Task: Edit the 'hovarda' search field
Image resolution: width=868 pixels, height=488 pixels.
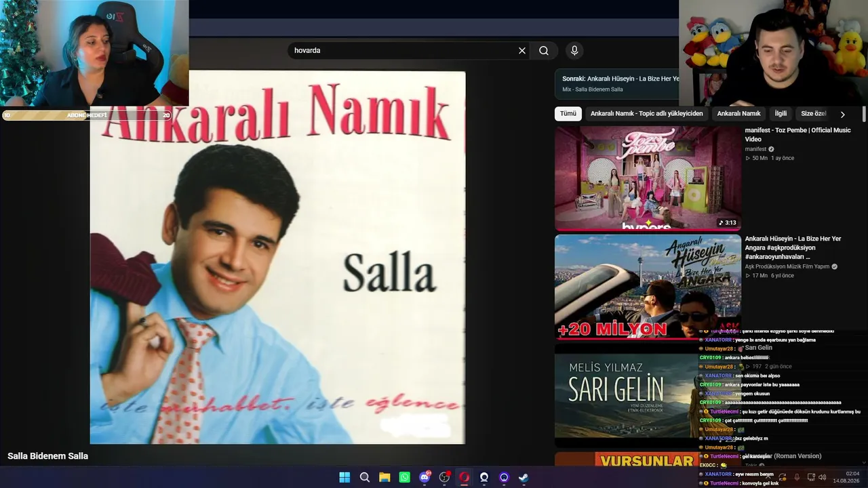Action: point(403,51)
